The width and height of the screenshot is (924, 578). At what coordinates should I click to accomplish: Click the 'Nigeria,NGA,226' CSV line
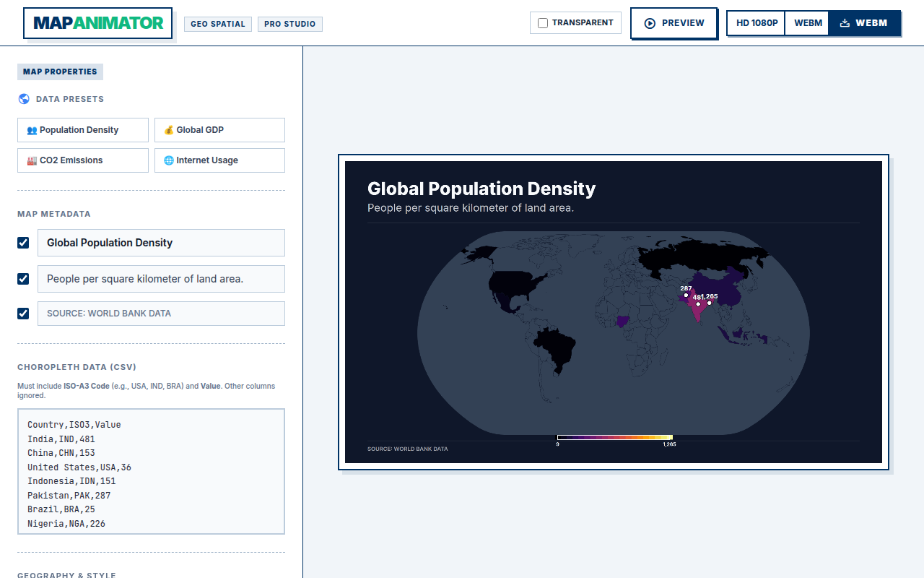click(x=66, y=524)
